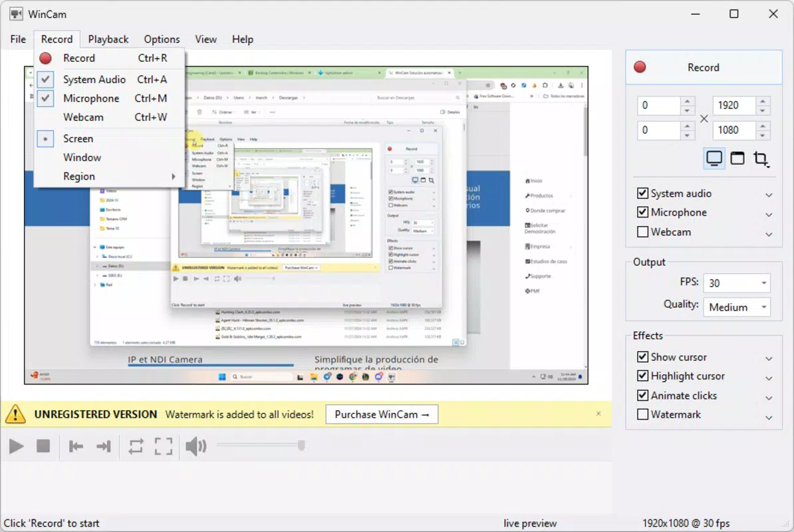Click the warning icon in unregistered banner
Image resolution: width=794 pixels, height=532 pixels.
15,414
